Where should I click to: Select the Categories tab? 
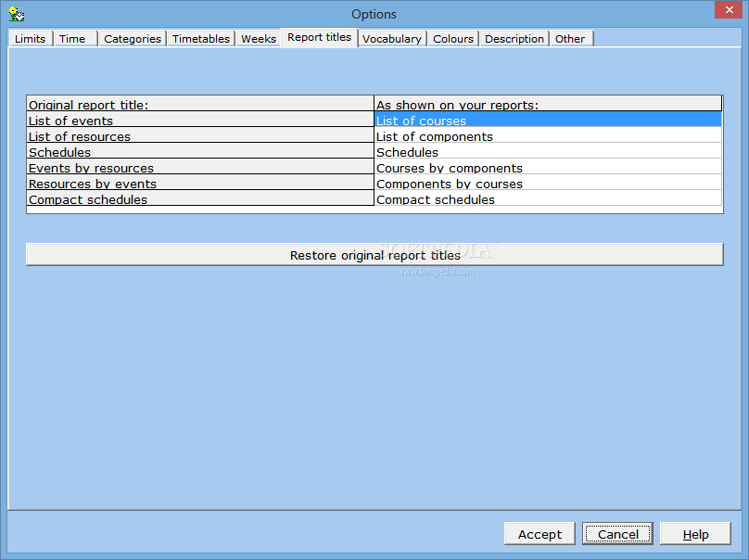(133, 39)
